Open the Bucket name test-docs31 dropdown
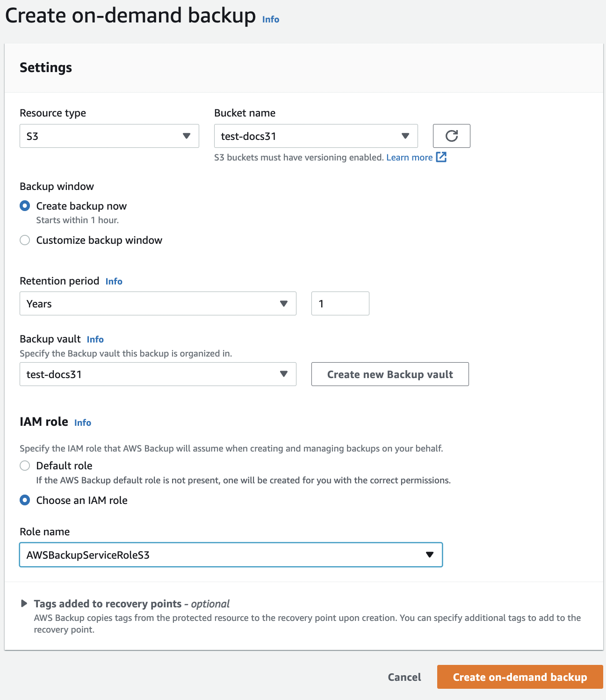 click(x=316, y=136)
